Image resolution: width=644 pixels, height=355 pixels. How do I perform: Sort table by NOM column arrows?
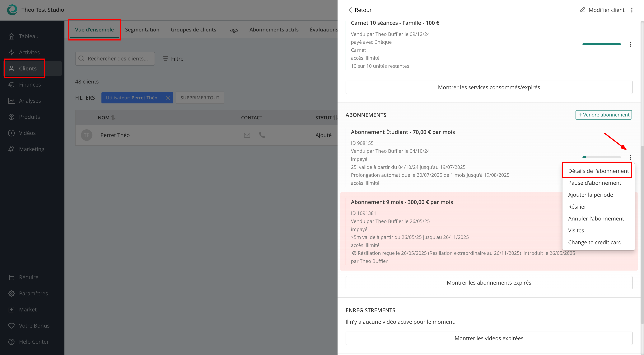pos(113,118)
